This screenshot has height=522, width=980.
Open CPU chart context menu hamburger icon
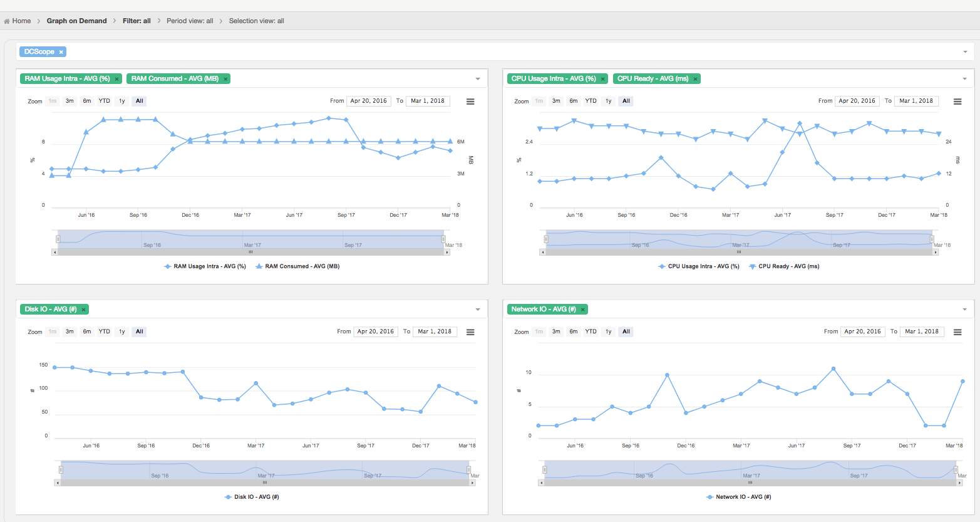tap(957, 102)
